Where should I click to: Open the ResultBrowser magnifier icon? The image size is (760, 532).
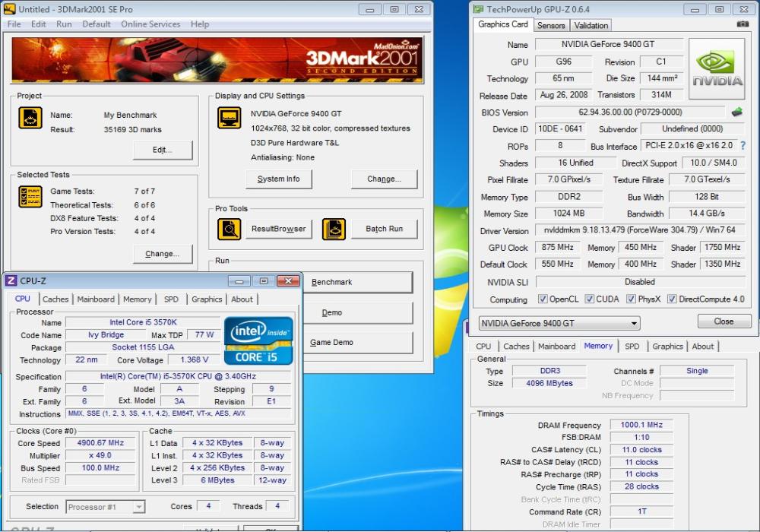(230, 230)
